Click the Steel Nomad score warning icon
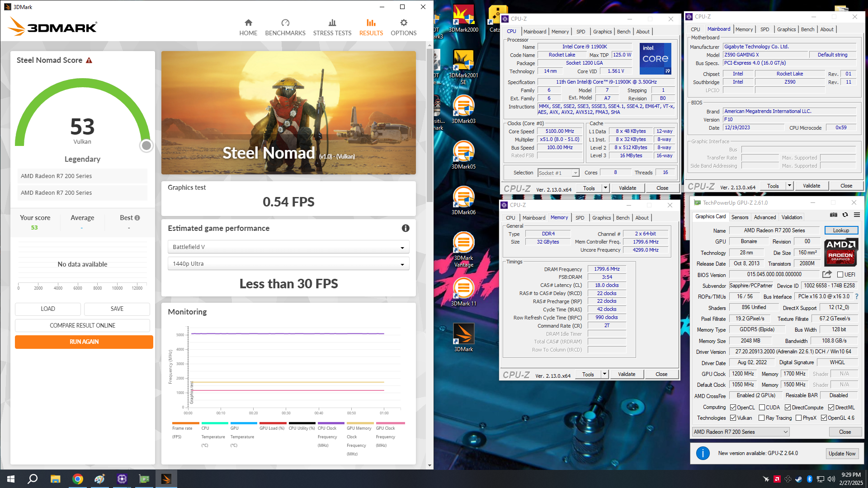The image size is (868, 488). (89, 60)
